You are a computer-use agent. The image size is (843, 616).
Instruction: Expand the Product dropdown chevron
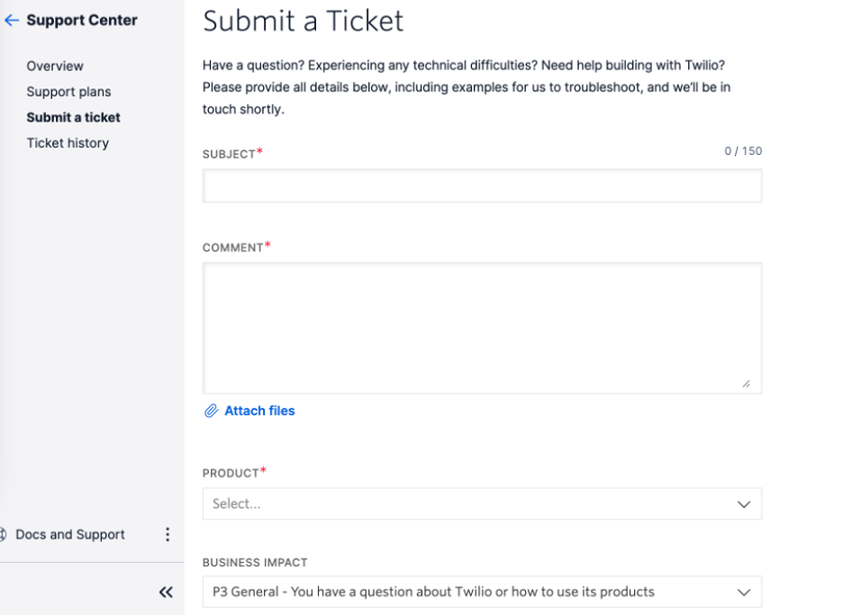tap(744, 504)
